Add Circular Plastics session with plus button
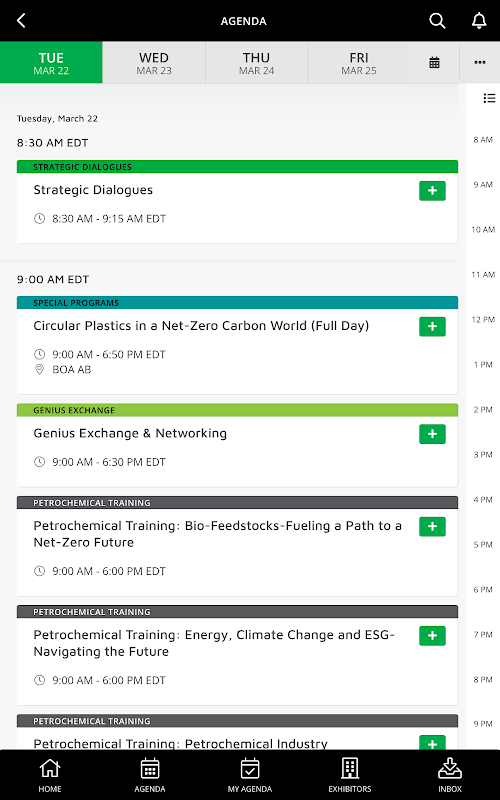This screenshot has width=500, height=800. click(x=432, y=327)
